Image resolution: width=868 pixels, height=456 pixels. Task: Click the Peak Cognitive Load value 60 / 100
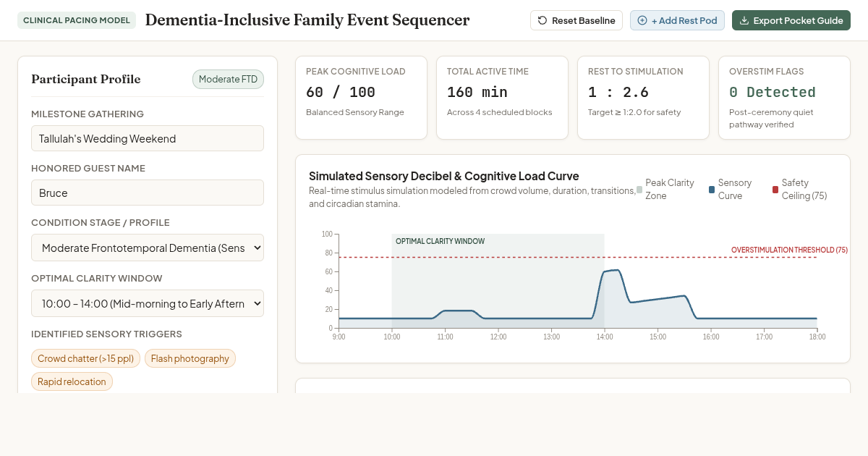coord(341,92)
